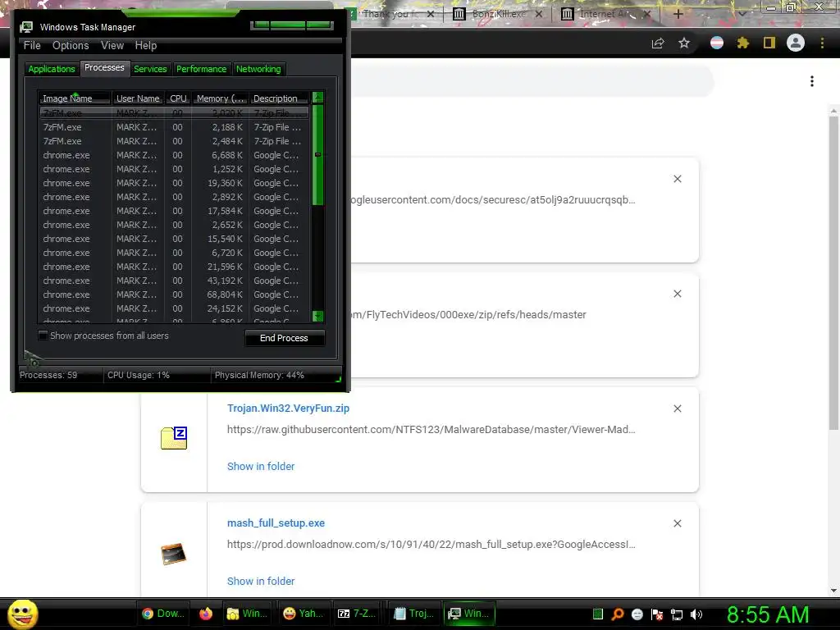The width and height of the screenshot is (840, 630).
Task: Click Show in folder for Trojan.Win32.VeryFun.zip
Action: pos(261,467)
